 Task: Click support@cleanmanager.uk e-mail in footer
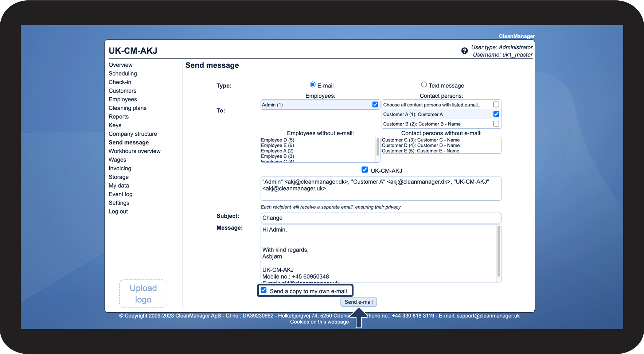pyautogui.click(x=488, y=316)
